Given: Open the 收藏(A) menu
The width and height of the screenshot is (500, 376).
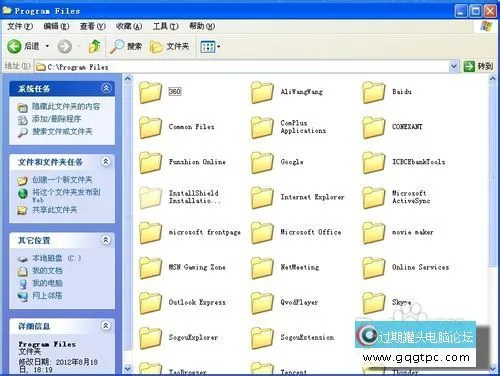Looking at the screenshot, I should 129,26.
